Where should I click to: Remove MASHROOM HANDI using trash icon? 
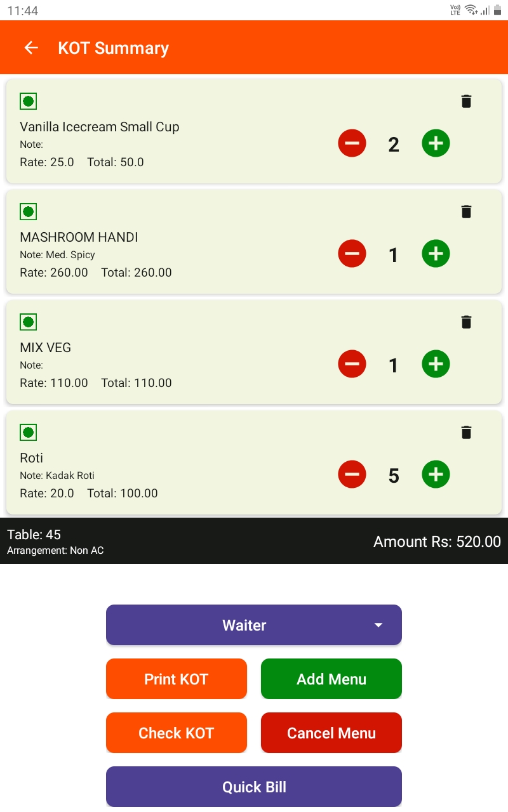tap(466, 212)
